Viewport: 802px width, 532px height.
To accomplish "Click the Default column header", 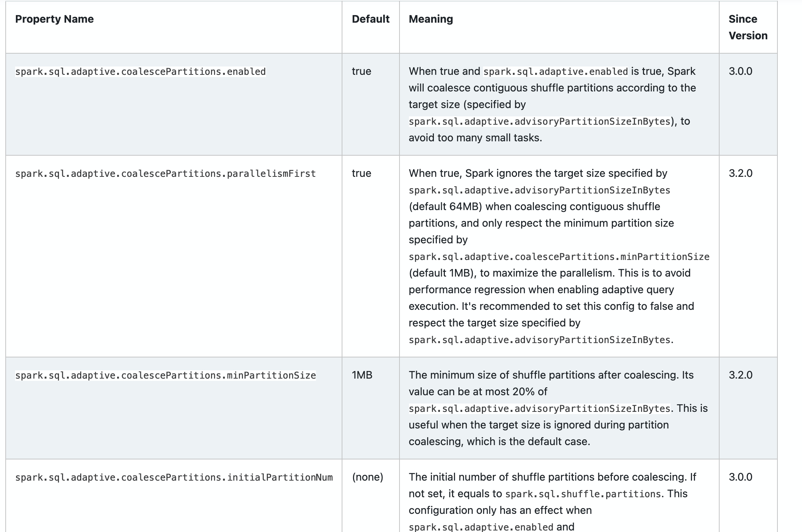I will [370, 19].
